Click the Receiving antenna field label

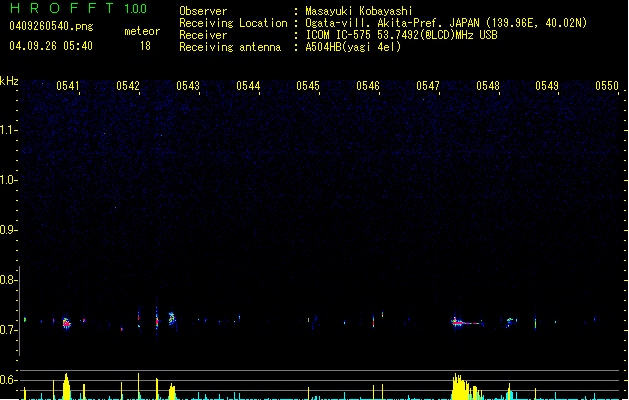pyautogui.click(x=230, y=47)
